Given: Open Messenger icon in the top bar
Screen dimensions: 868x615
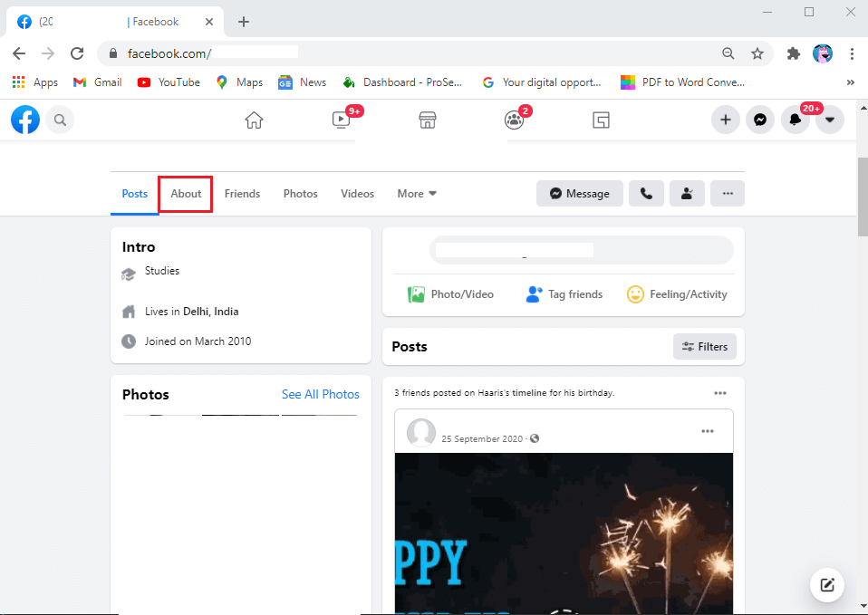Looking at the screenshot, I should click(x=759, y=120).
